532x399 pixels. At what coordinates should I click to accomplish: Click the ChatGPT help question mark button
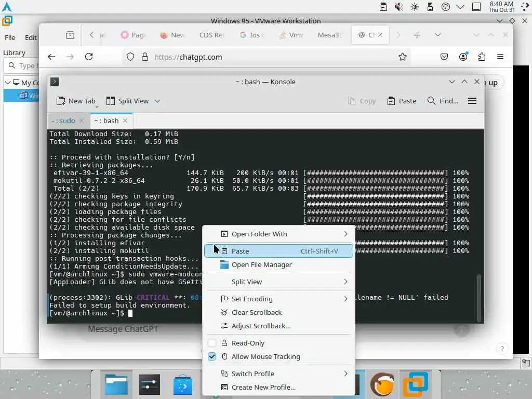pos(502,349)
